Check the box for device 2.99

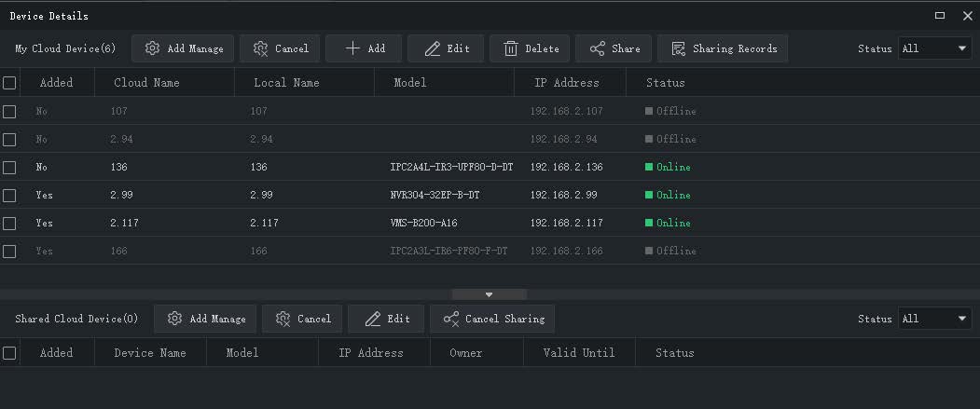point(9,196)
